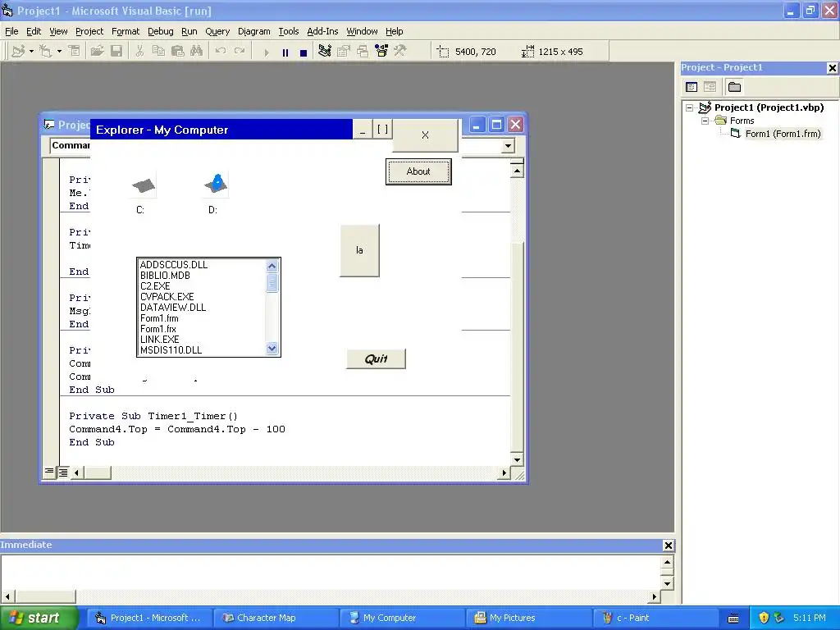Open the Edit menu
The width and height of the screenshot is (840, 630).
pyautogui.click(x=34, y=31)
